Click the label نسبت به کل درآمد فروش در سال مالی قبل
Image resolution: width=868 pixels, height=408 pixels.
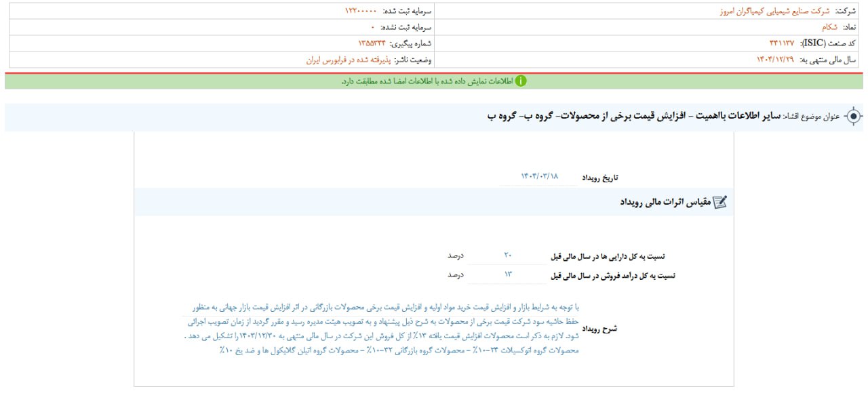614,275
